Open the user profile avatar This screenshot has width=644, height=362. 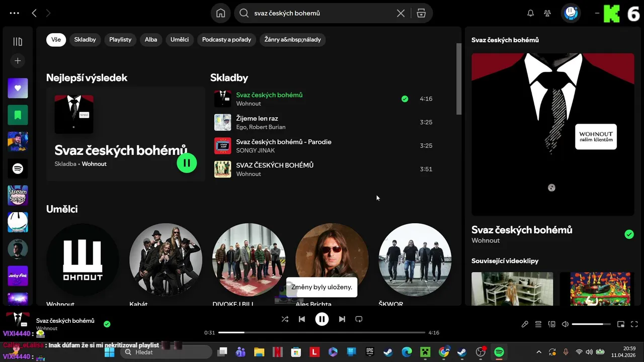point(571,13)
